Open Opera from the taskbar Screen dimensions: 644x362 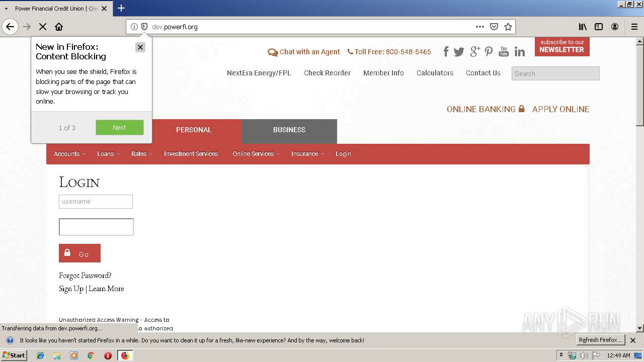click(x=108, y=355)
